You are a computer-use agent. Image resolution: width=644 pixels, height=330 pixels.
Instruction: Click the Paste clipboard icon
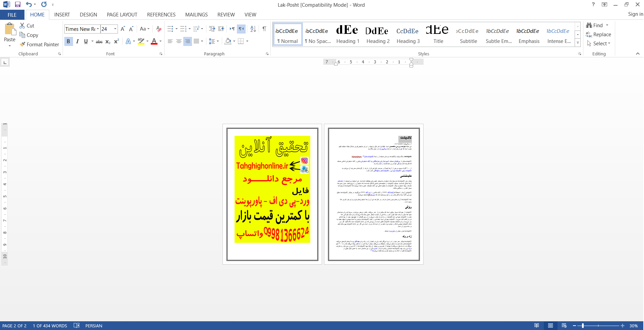pos(10,30)
